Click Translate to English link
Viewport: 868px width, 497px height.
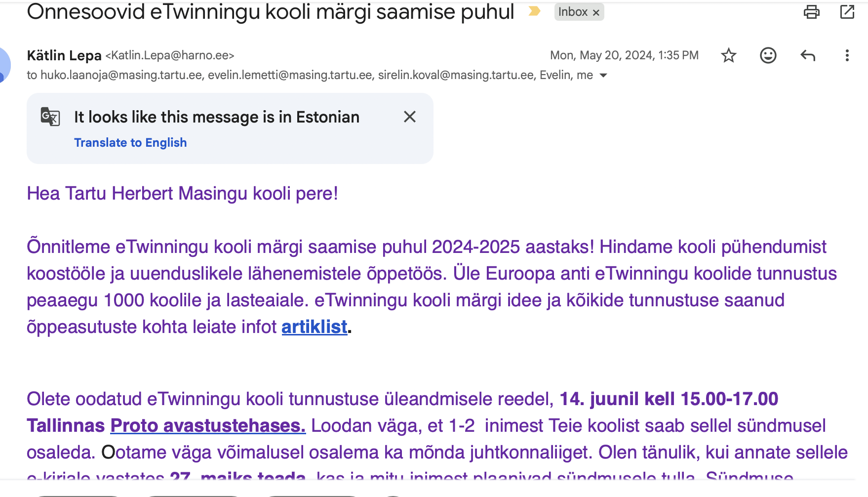[x=130, y=143]
